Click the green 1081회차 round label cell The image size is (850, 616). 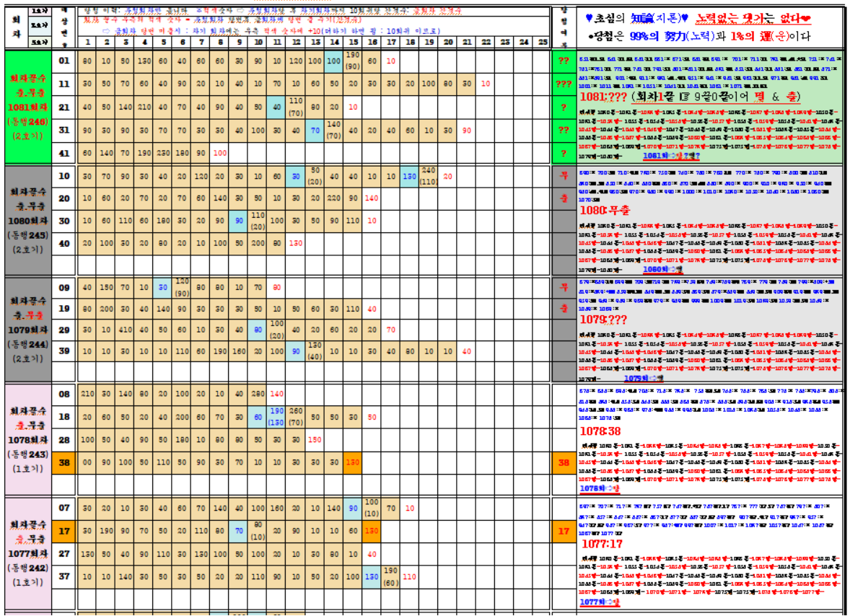point(27,107)
